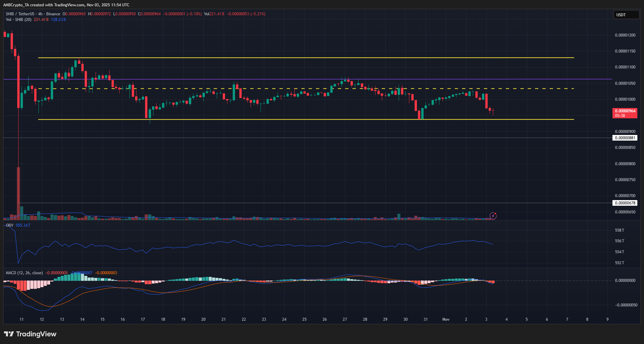Click the Nov label on the time axis
This screenshot has height=344, width=644.
[x=446, y=319]
